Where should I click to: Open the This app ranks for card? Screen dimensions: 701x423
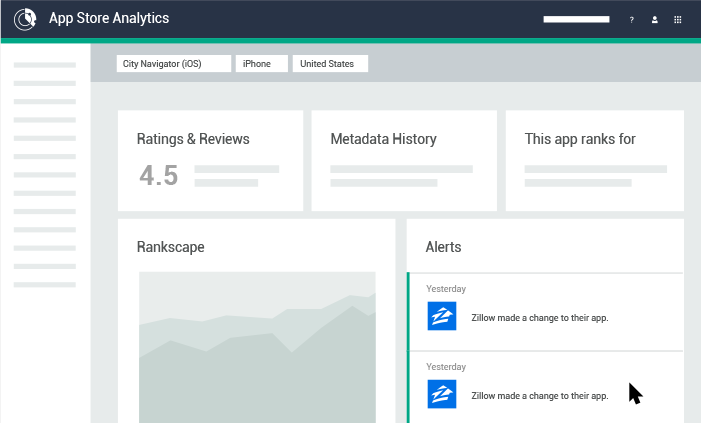click(x=595, y=161)
